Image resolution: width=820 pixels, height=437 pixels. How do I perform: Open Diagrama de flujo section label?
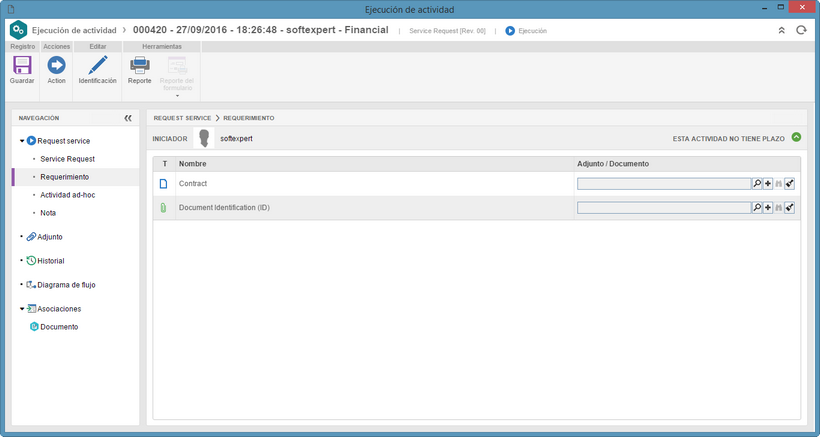click(66, 285)
